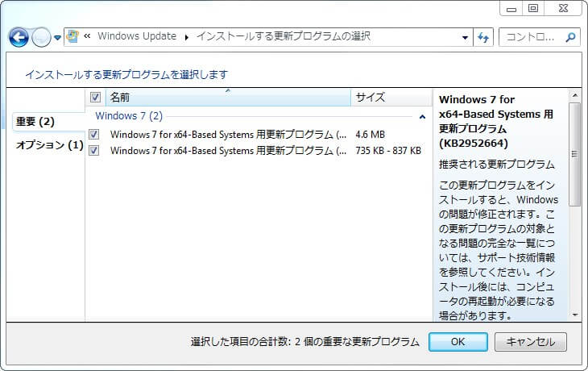
Task: Open the arrow after Windows Update breadcrumb
Action: coord(186,37)
